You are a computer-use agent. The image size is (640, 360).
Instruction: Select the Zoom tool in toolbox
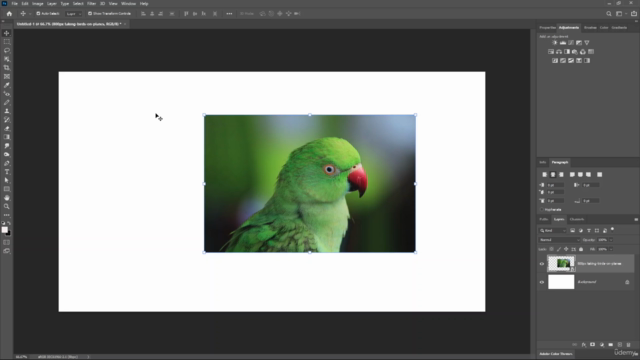coord(7,207)
